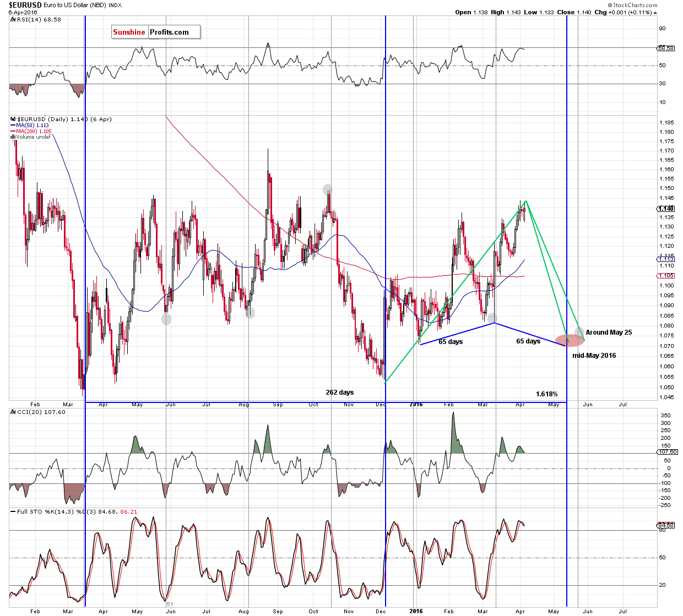Click the 1.045 price axis label
This screenshot has height=616, width=683.
(667, 397)
